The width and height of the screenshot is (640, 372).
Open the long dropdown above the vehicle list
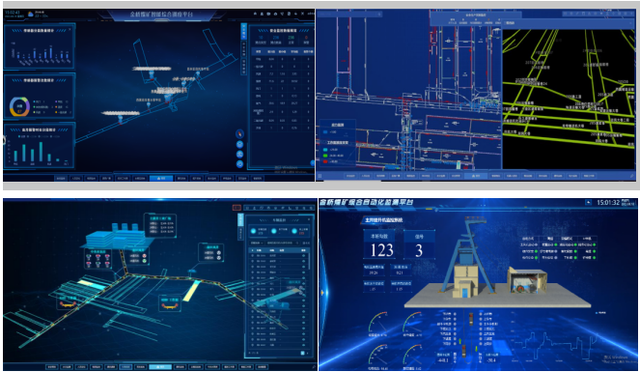pos(282,243)
